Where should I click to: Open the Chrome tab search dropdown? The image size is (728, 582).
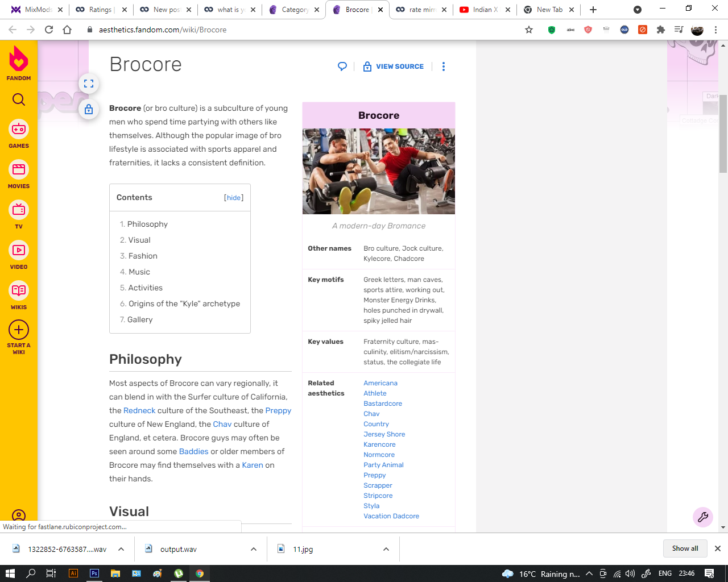[x=638, y=10]
